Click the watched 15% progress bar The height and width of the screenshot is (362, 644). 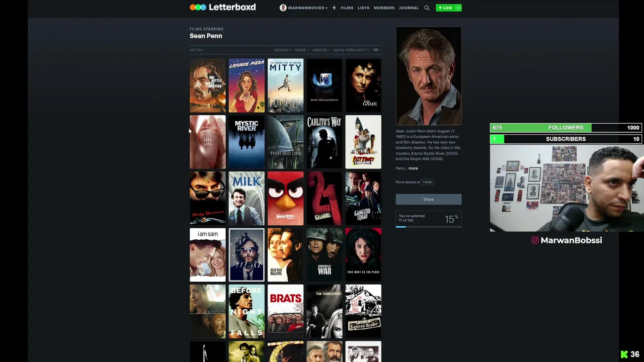click(428, 227)
